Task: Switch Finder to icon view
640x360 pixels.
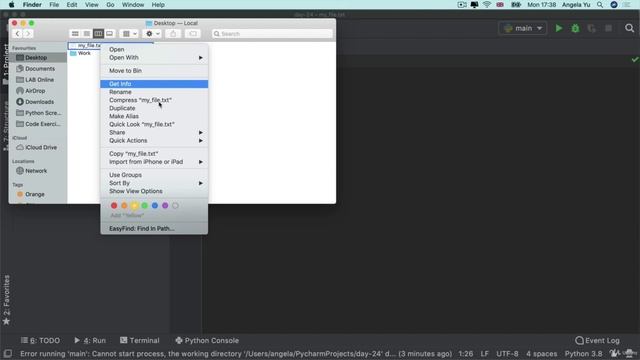Action: point(75,33)
